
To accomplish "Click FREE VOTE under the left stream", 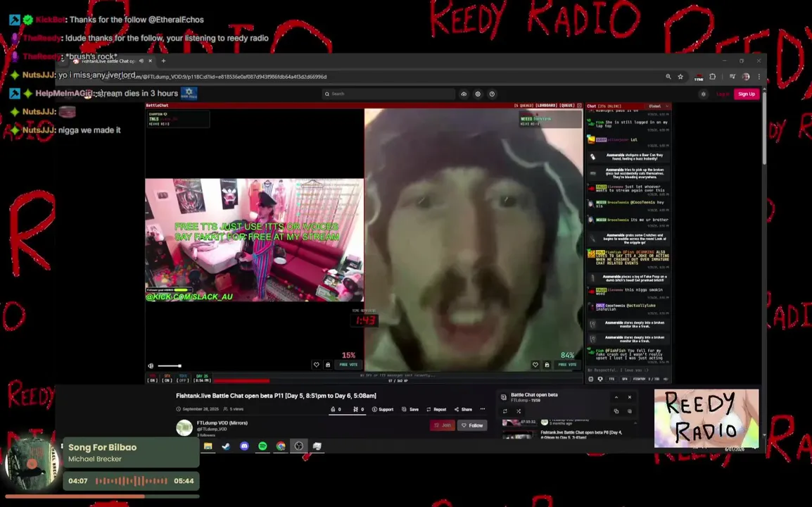I will point(348,365).
